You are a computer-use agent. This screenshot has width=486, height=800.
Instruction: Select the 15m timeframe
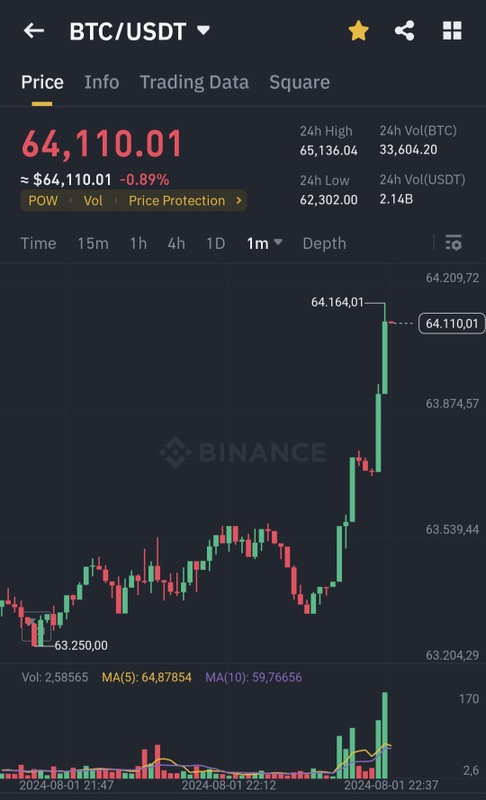93,243
